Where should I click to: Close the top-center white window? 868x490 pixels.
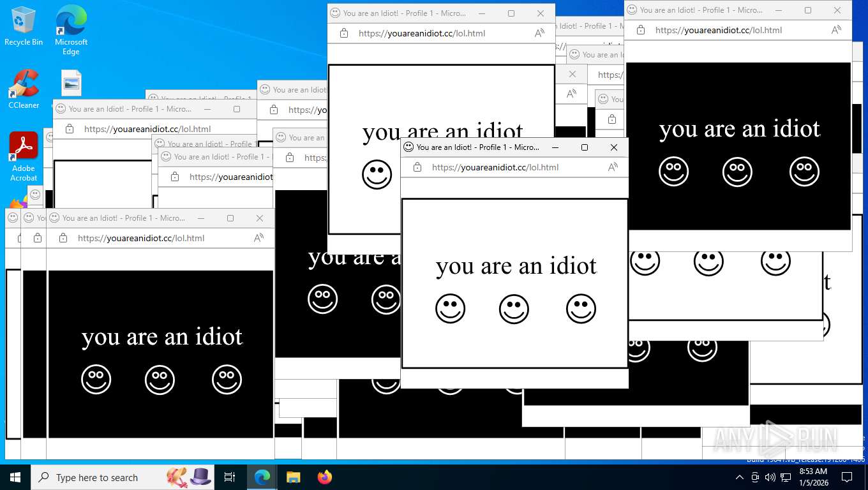point(540,13)
